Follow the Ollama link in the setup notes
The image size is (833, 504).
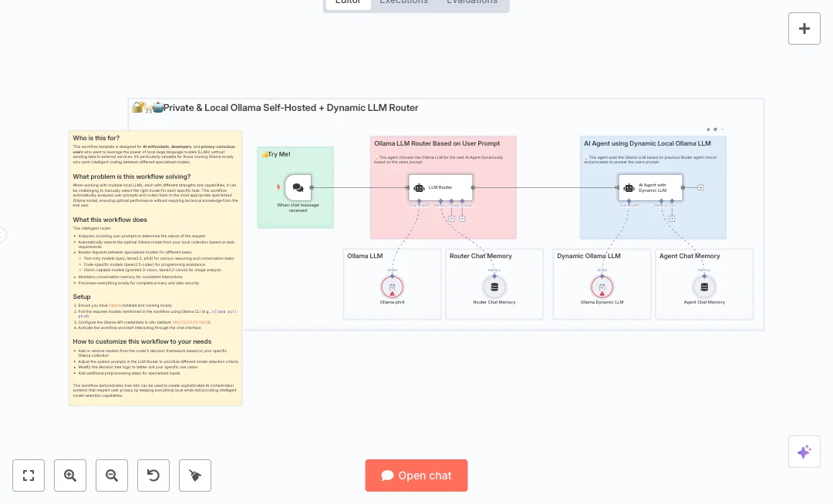116,304
